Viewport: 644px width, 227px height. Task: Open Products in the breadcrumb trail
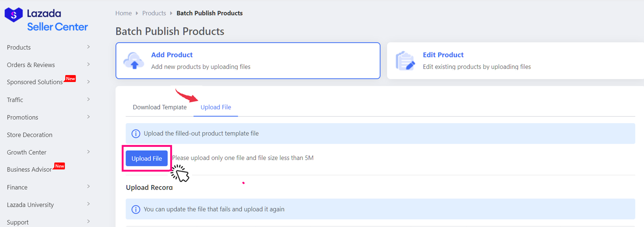154,13
